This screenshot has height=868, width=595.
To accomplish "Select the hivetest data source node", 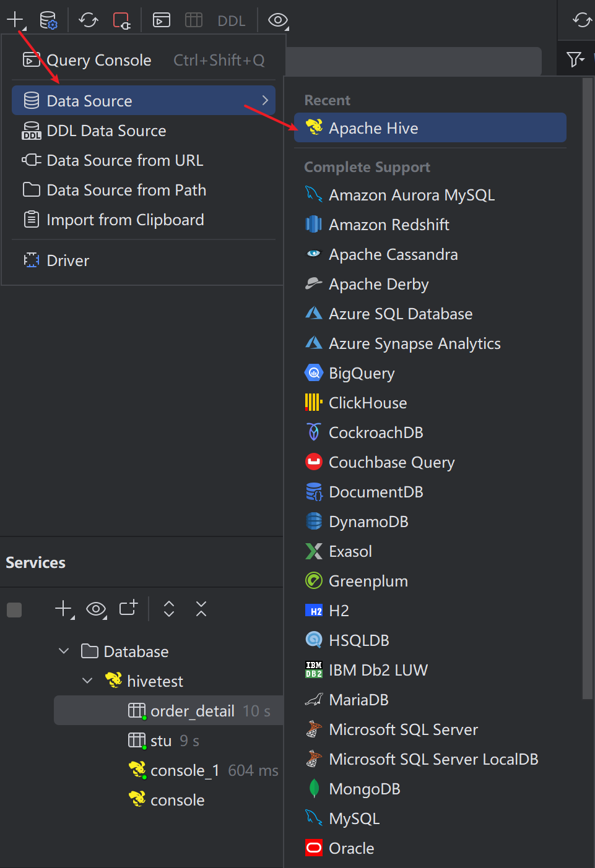I will (x=144, y=681).
